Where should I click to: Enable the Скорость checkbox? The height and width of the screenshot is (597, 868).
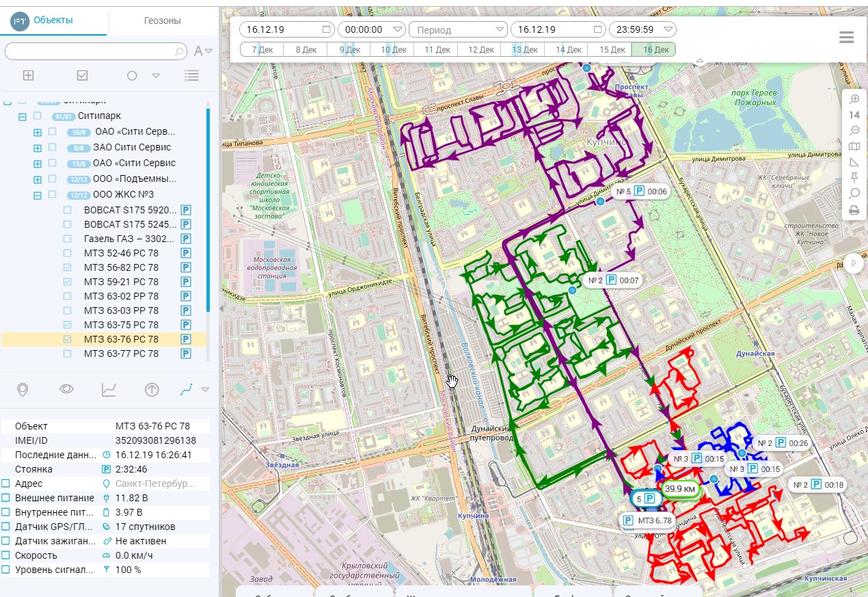[x=6, y=555]
